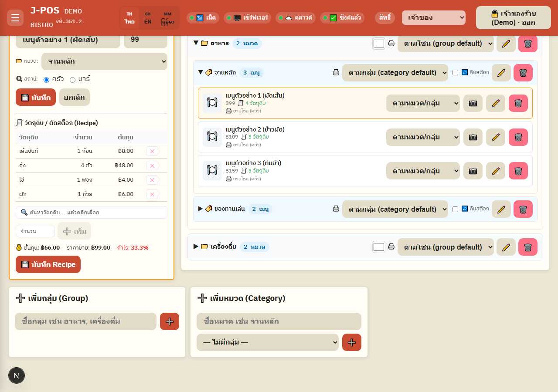
Task: Focus the ค้นหาวัตถุดิบ search field
Action: click(92, 213)
